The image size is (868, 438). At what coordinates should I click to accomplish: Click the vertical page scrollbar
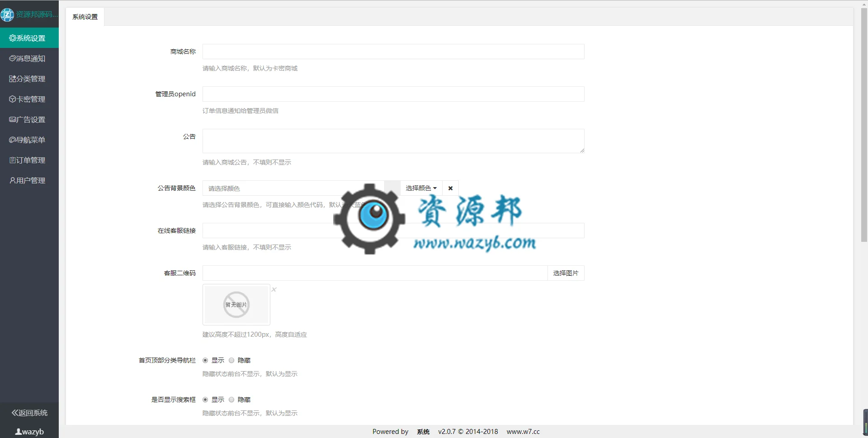coord(864,125)
